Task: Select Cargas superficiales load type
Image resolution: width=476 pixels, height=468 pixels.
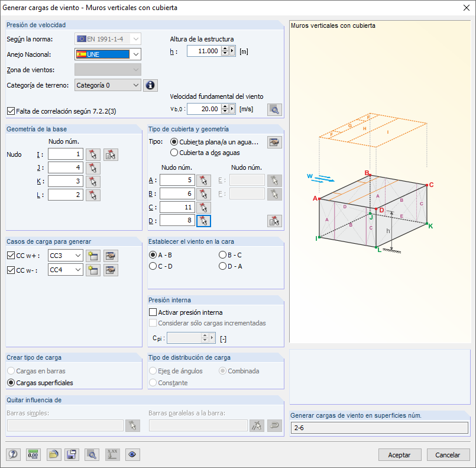Action: (x=11, y=383)
